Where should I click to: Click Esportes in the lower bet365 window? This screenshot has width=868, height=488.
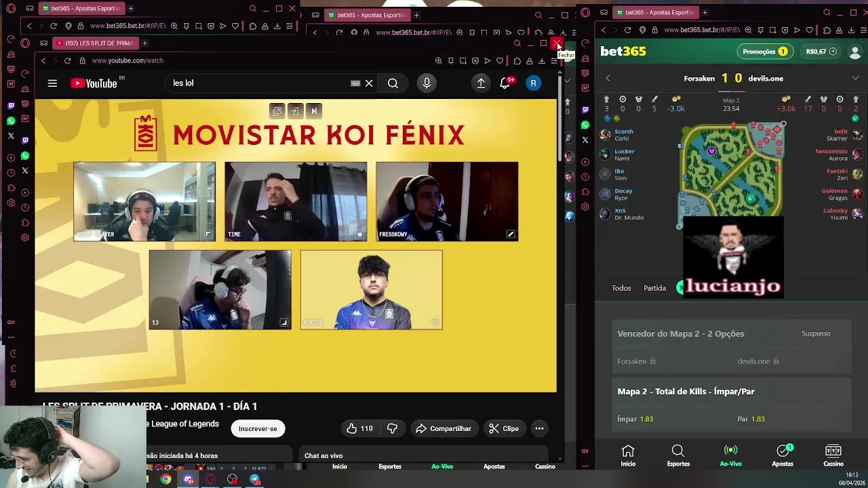(x=390, y=466)
